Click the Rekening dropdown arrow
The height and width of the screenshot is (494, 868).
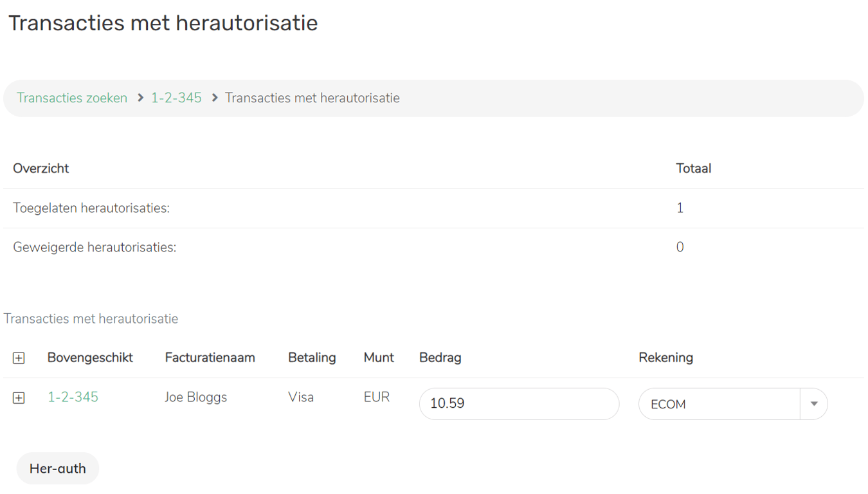[813, 404]
